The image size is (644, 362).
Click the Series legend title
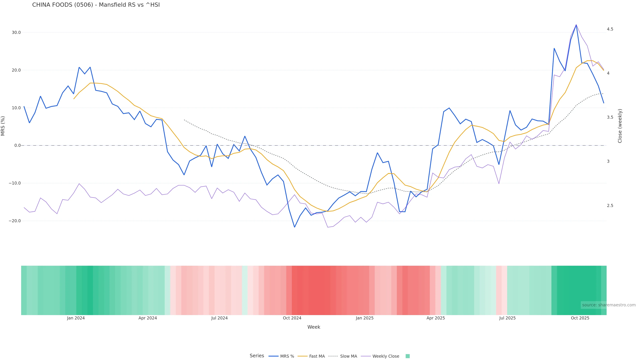click(x=257, y=355)
